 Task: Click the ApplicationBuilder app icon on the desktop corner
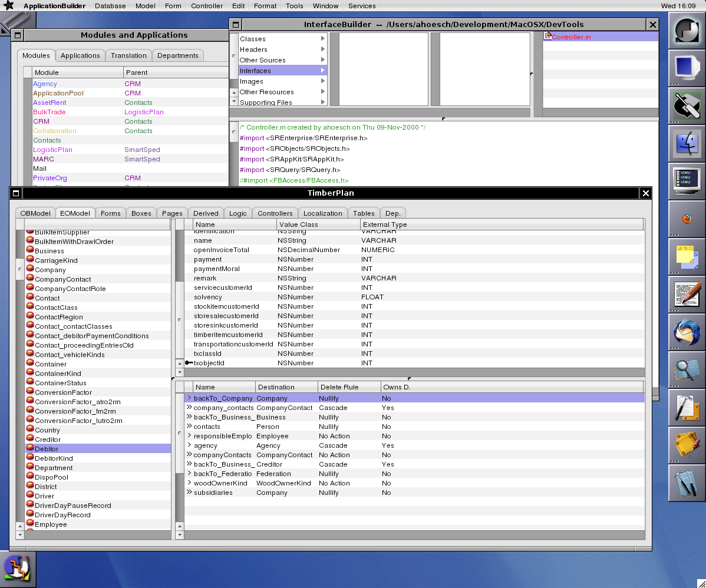[x=18, y=569]
